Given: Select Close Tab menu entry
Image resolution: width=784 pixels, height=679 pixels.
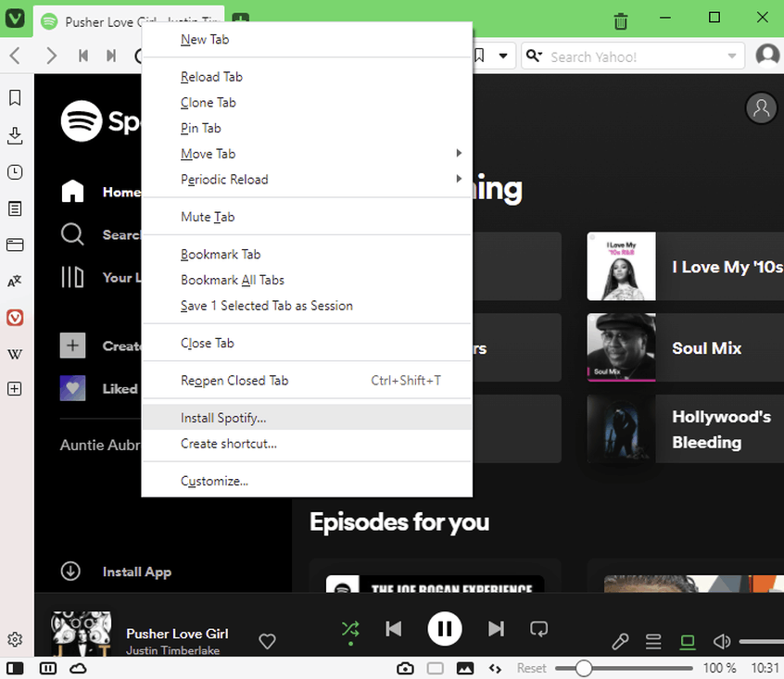Looking at the screenshot, I should [307, 344].
